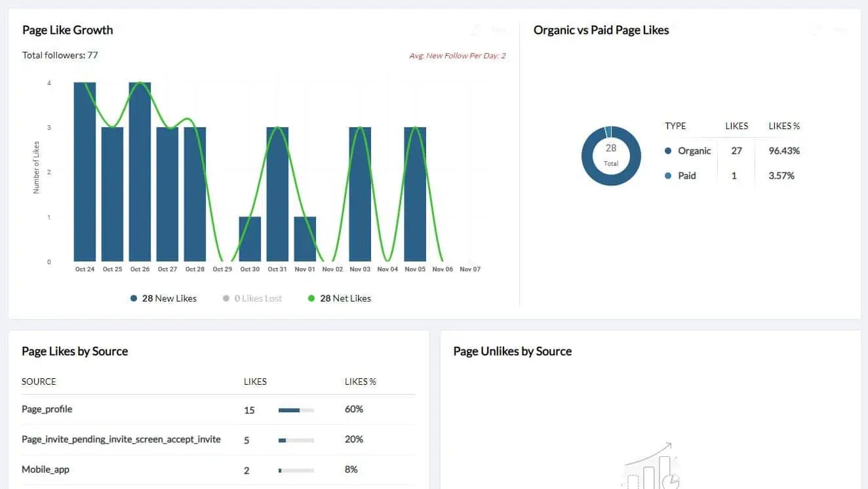Image resolution: width=868 pixels, height=489 pixels.
Task: Click the empty-state chart illustration icon
Action: 651,465
